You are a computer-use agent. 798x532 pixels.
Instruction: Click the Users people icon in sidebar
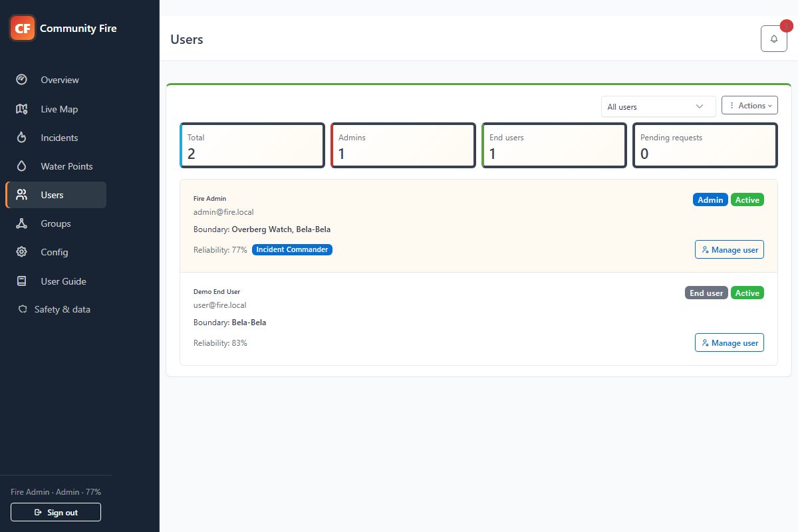coord(22,195)
